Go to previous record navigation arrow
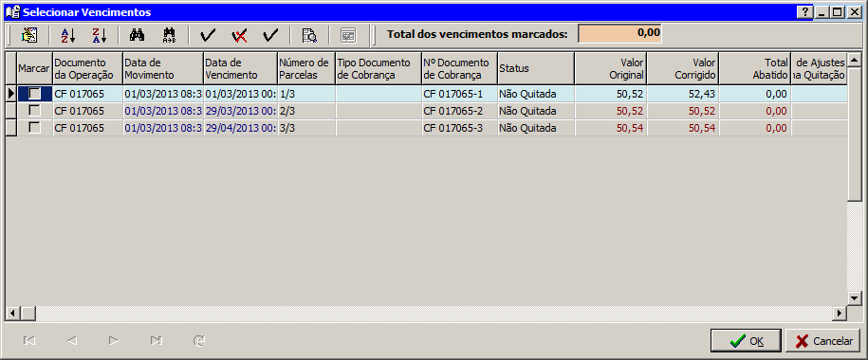 tap(71, 341)
